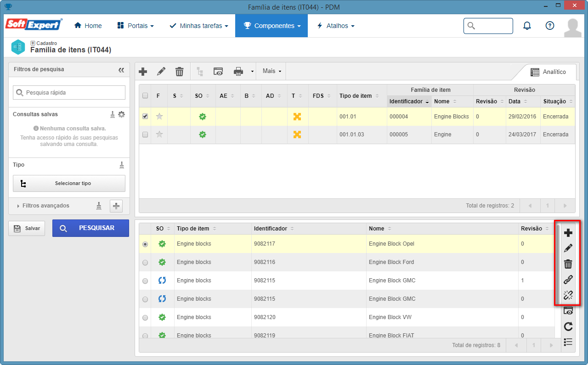Image resolution: width=588 pixels, height=365 pixels.
Task: Click the help question mark icon
Action: coord(550,26)
